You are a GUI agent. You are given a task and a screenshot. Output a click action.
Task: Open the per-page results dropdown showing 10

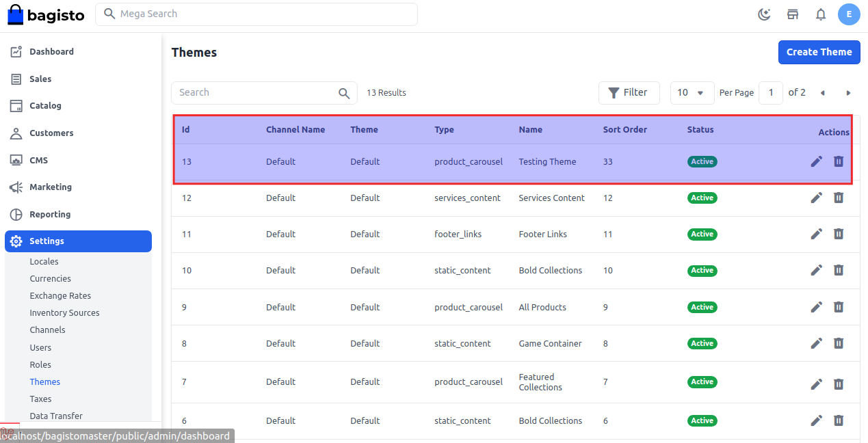tap(692, 92)
